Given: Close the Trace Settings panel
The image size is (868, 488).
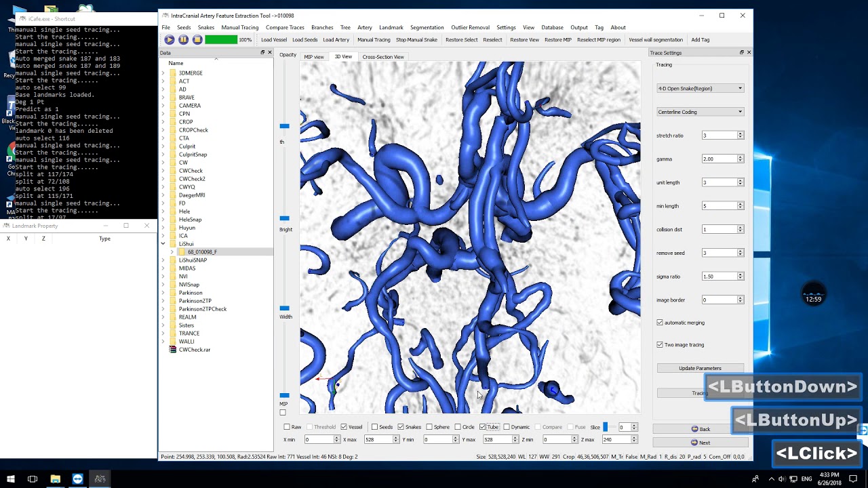Looking at the screenshot, I should point(749,53).
